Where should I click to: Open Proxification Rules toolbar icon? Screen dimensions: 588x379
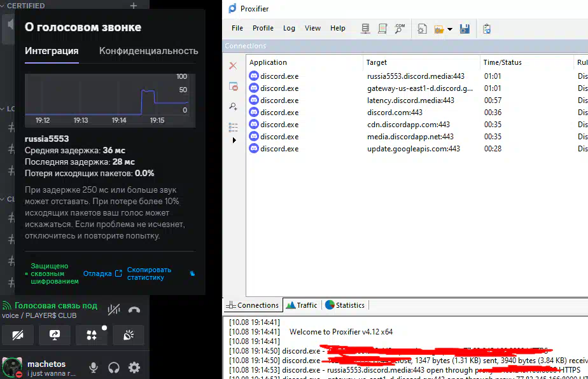[382, 29]
